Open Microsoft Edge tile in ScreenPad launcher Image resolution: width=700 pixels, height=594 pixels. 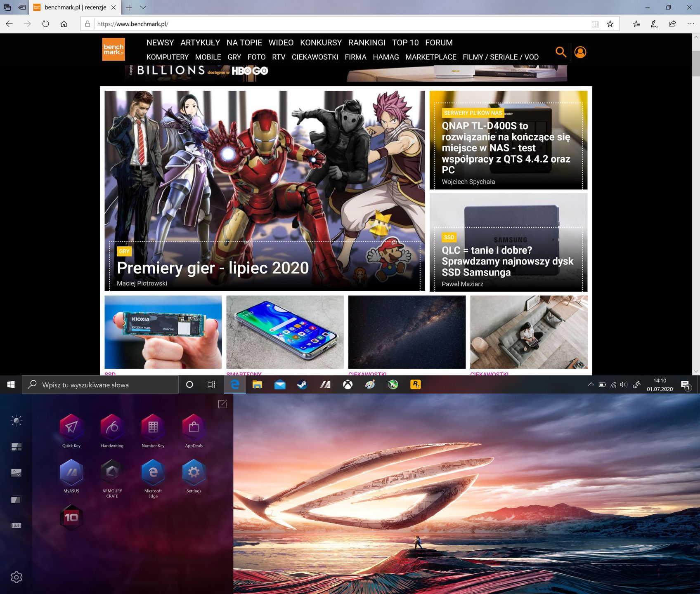pos(153,472)
